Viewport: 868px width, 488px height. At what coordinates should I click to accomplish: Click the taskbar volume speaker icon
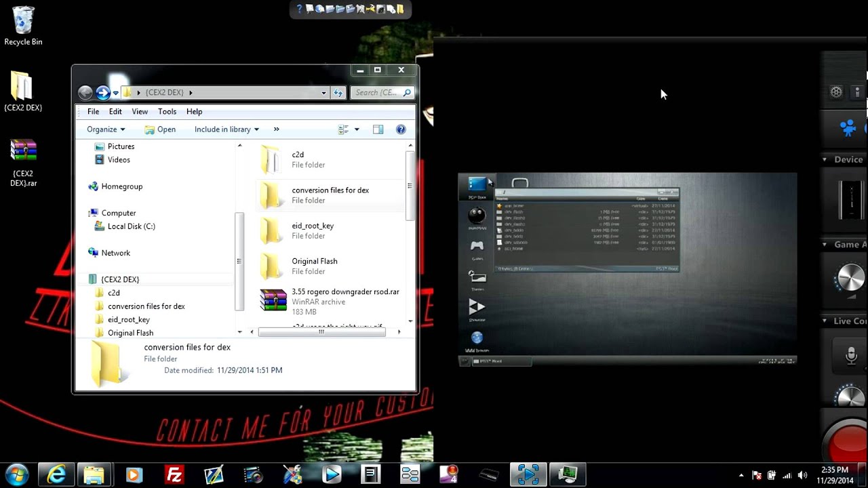point(802,475)
